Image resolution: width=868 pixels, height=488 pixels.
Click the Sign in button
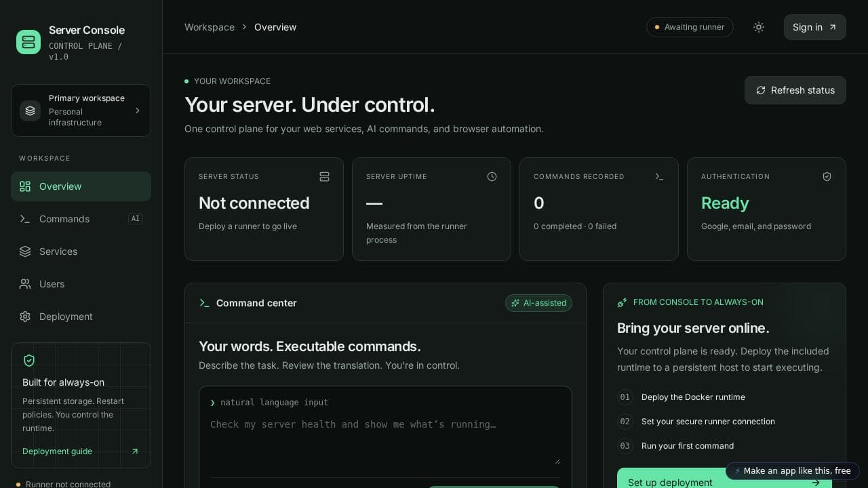click(x=815, y=27)
